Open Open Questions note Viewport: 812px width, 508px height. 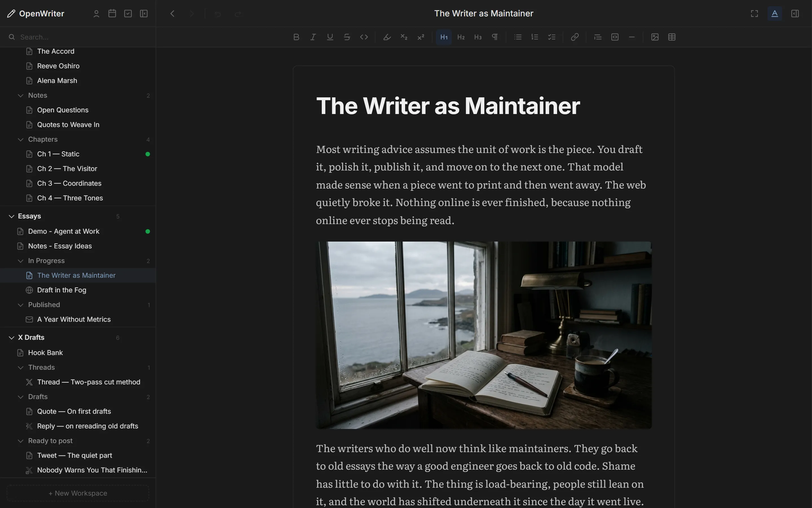(78, 110)
